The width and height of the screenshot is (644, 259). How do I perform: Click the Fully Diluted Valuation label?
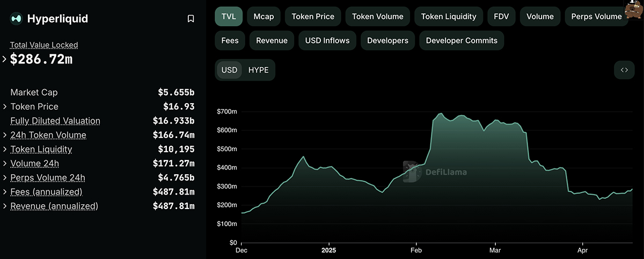tap(55, 121)
